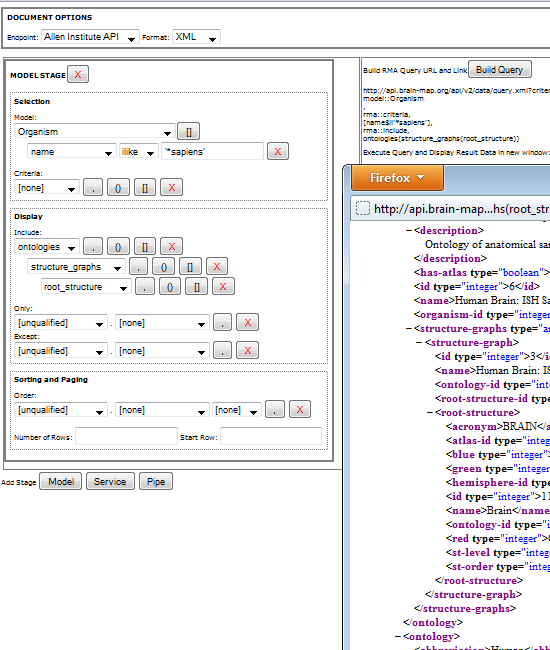Remove the Model Stage with its X button
This screenshot has width=550, height=650.
(x=78, y=75)
